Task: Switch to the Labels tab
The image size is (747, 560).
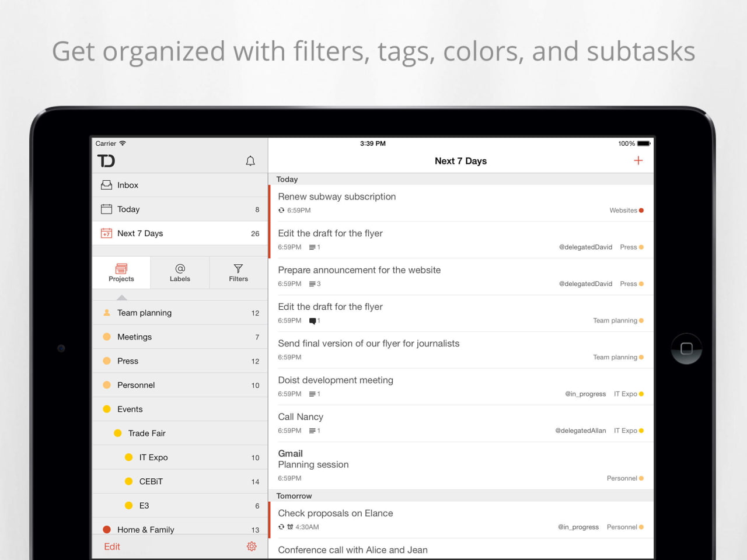Action: click(179, 272)
